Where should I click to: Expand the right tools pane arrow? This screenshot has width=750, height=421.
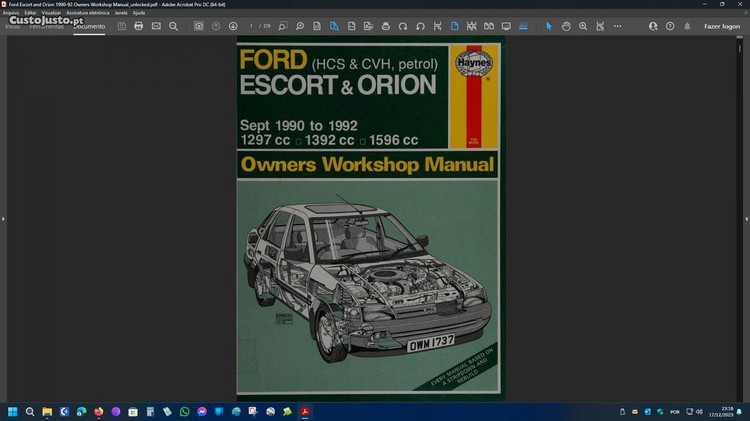tap(746, 219)
